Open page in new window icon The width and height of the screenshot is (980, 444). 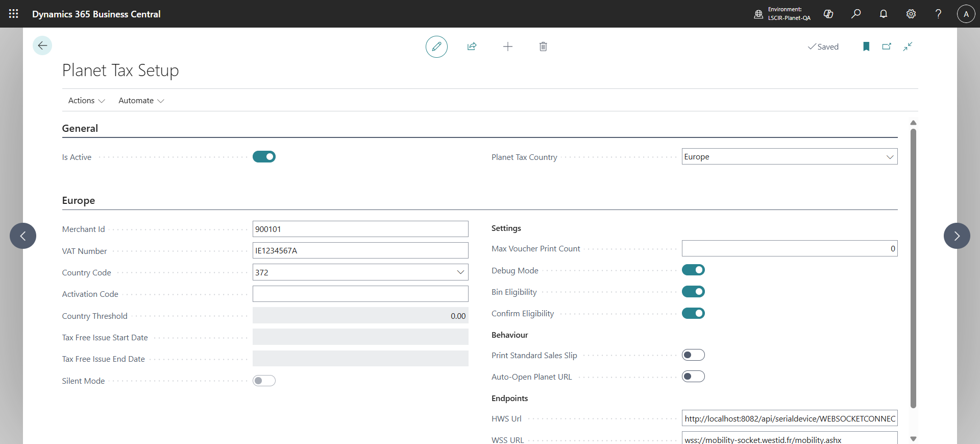(887, 46)
